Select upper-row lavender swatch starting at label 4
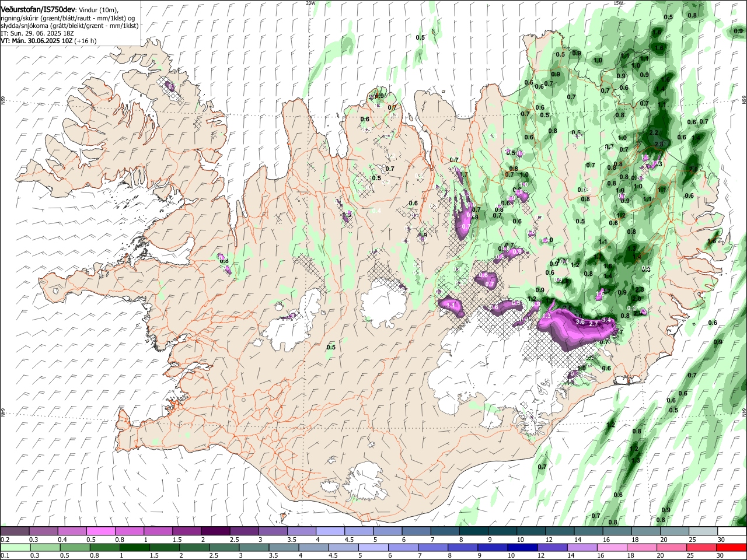747x560 pixels. [x=330, y=531]
